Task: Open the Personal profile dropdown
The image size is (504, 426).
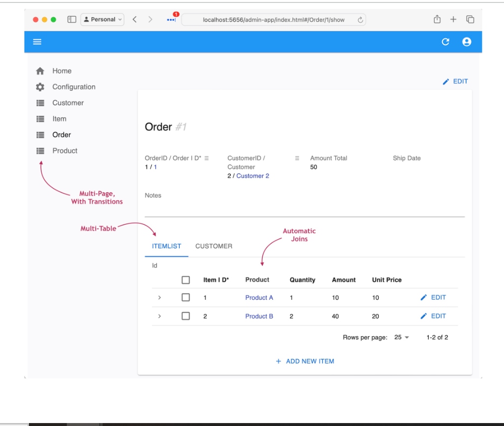Action: coord(103,20)
